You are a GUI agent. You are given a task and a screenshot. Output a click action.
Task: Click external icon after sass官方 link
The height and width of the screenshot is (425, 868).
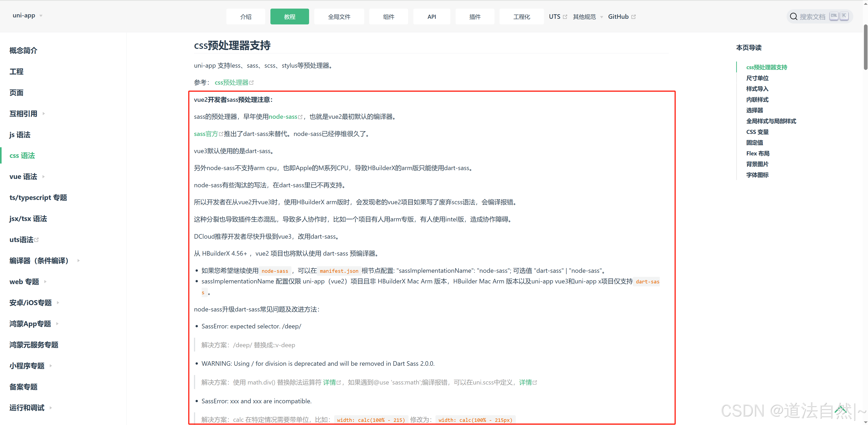[221, 134]
